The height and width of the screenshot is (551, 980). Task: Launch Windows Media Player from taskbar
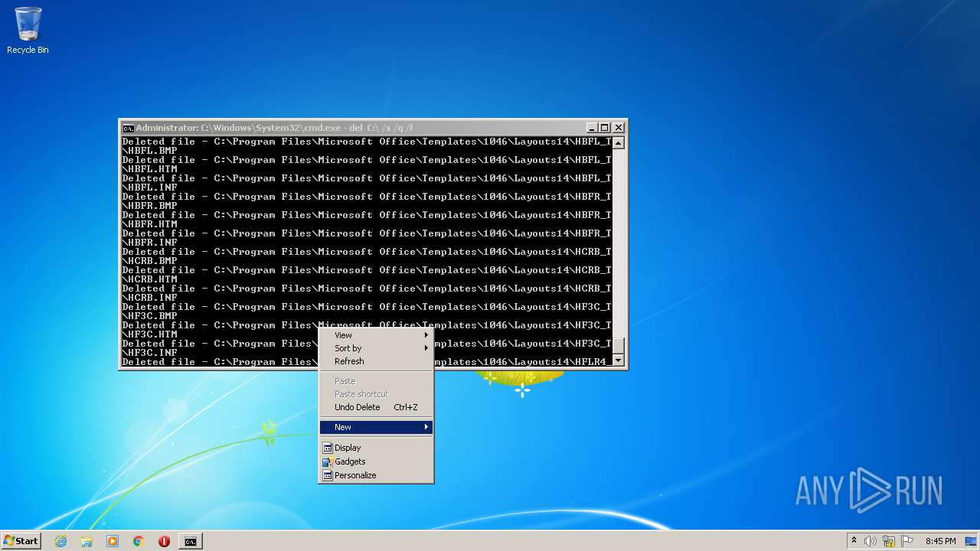point(113,541)
